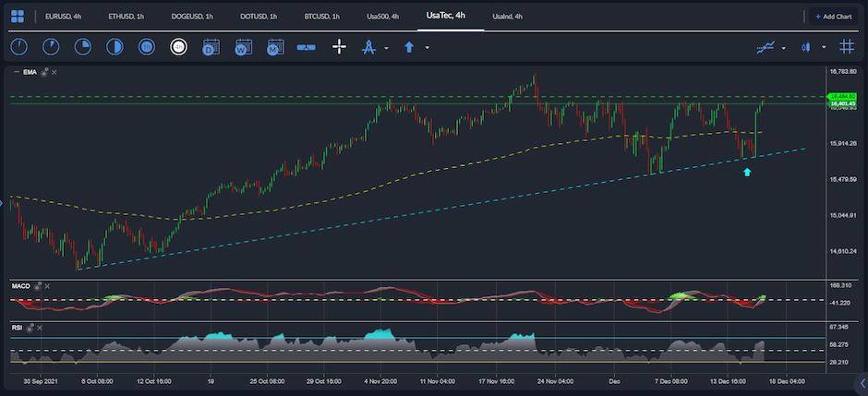Click the 4 Nov 20:00 date label
This screenshot has width=868, height=396.
(x=380, y=381)
